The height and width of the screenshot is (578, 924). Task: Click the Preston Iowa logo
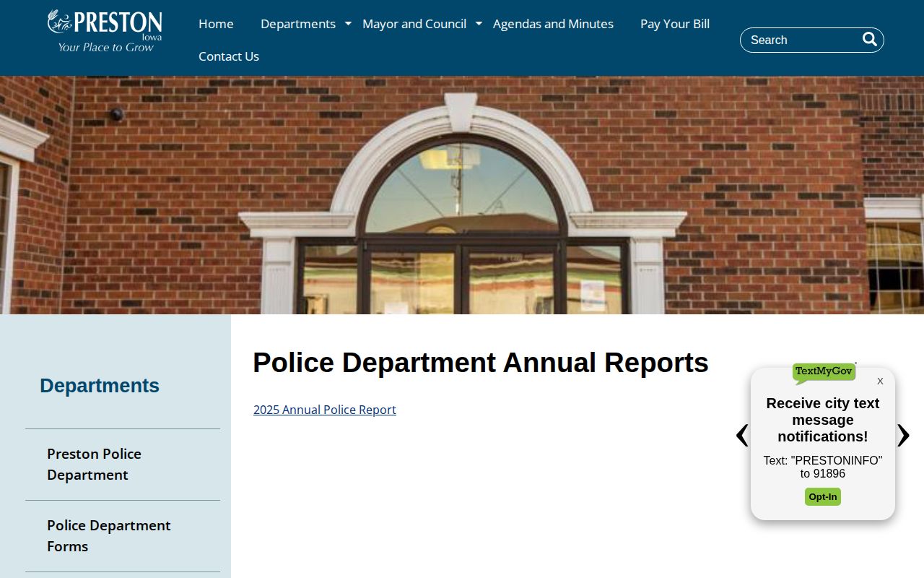tap(105, 31)
